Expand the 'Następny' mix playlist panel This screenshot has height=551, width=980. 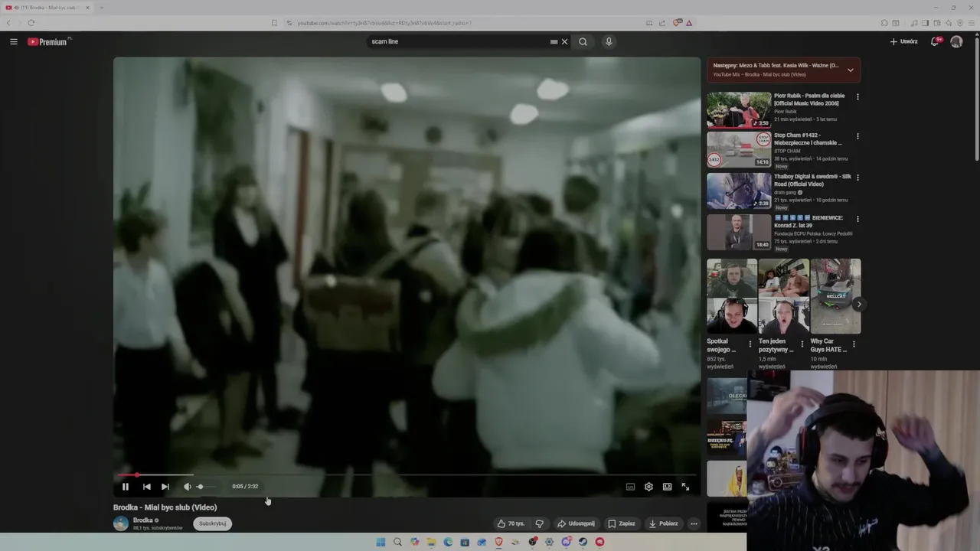click(x=850, y=70)
